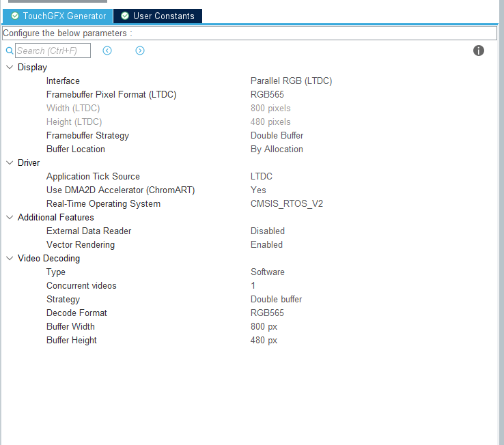This screenshot has width=504, height=445.
Task: Select the Buffer Width label
Action: tap(70, 326)
